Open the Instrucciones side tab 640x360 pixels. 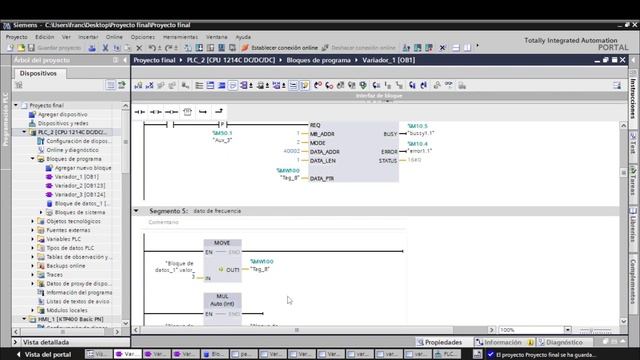[x=633, y=98]
